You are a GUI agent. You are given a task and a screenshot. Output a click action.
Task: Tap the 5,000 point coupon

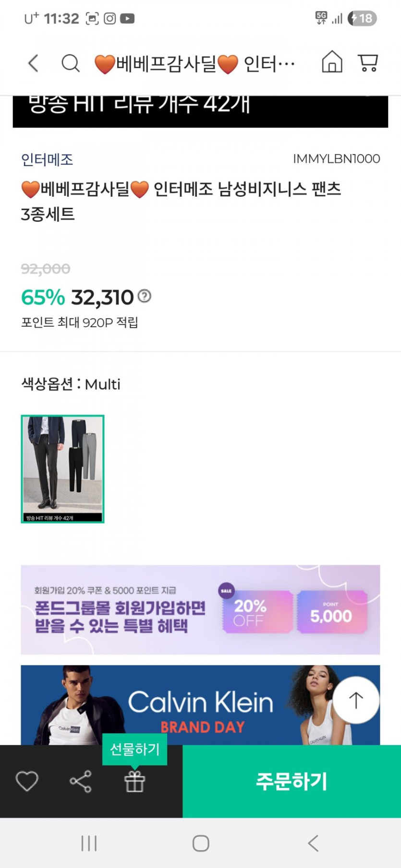click(x=331, y=612)
